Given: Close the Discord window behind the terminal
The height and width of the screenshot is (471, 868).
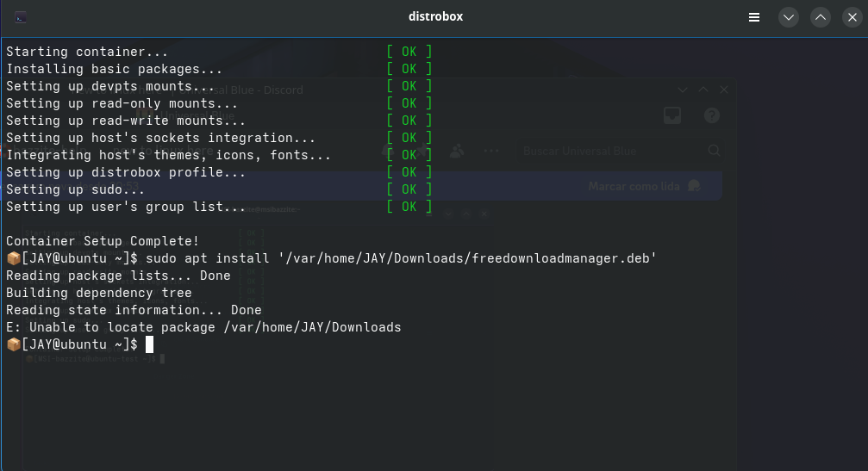Looking at the screenshot, I should pos(724,90).
